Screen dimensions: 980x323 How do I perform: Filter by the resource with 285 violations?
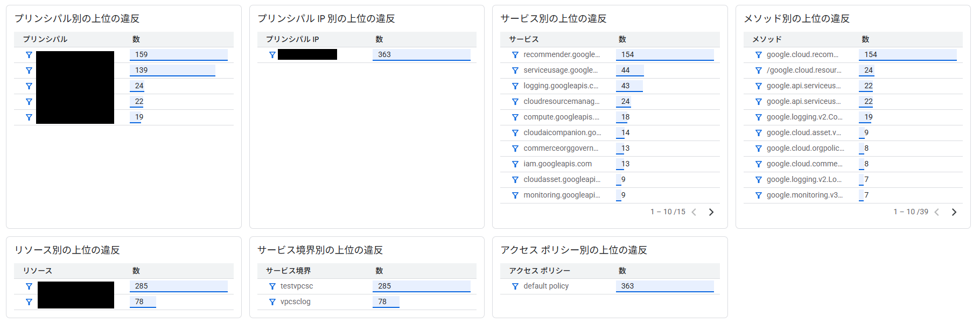[x=29, y=286]
